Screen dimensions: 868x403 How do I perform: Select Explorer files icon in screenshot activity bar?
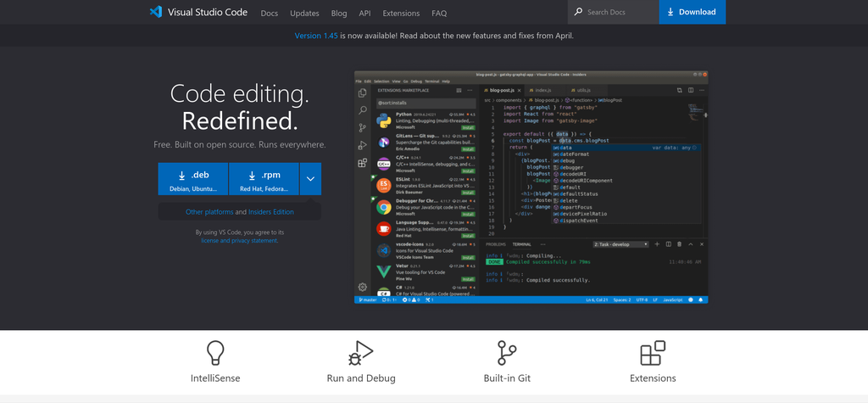coord(363,93)
